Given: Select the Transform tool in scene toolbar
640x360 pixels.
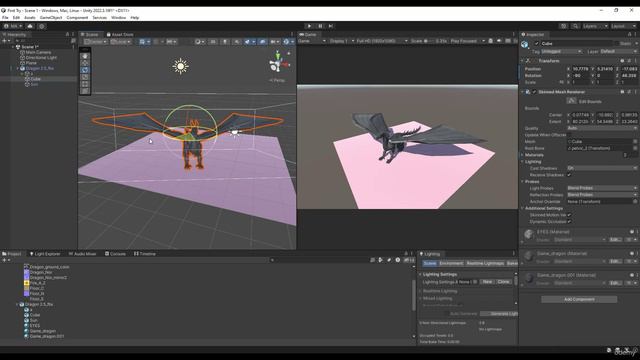Looking at the screenshot, I should (85, 91).
